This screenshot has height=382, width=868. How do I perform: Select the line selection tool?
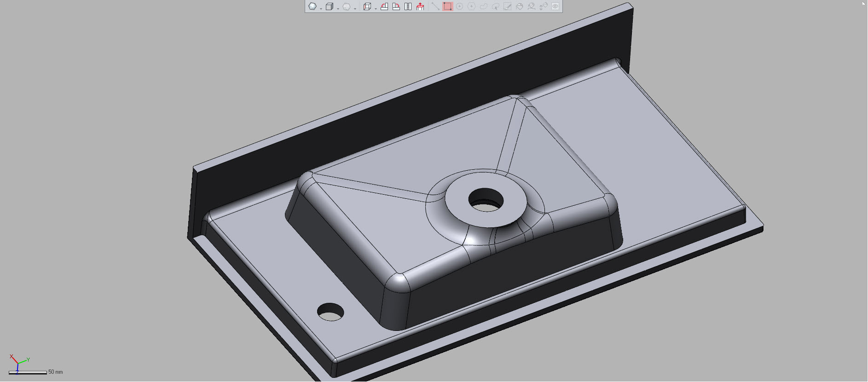(435, 6)
